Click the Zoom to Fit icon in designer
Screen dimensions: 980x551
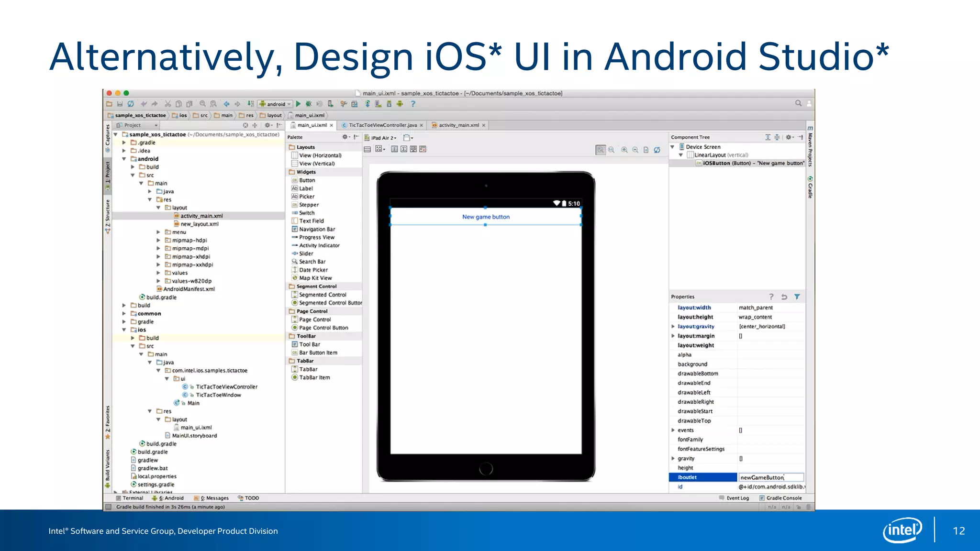600,150
